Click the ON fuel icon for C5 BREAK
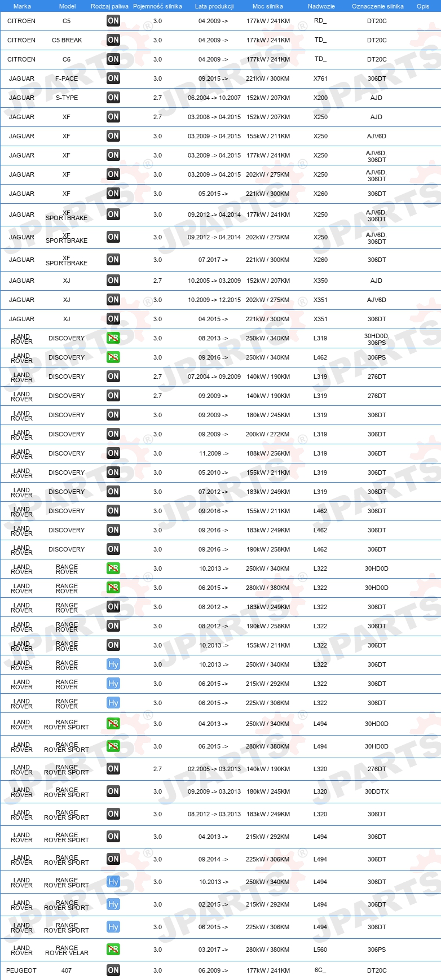Viewport: 441px width, 980px height. [113, 40]
